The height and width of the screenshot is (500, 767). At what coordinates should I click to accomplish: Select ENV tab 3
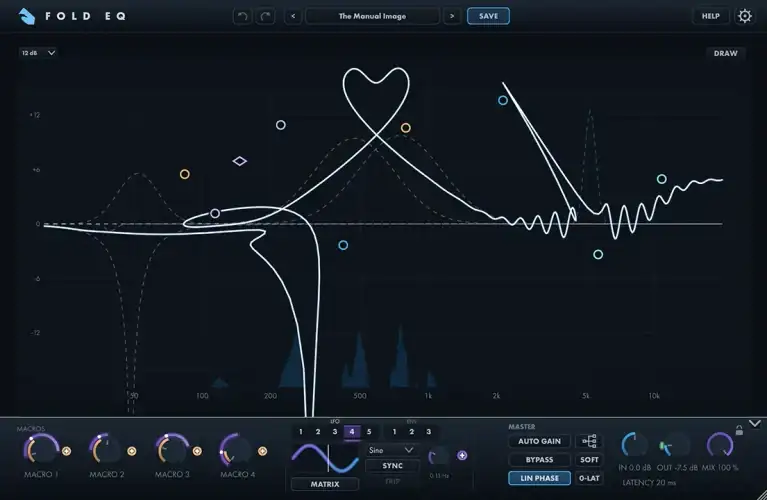coord(429,432)
